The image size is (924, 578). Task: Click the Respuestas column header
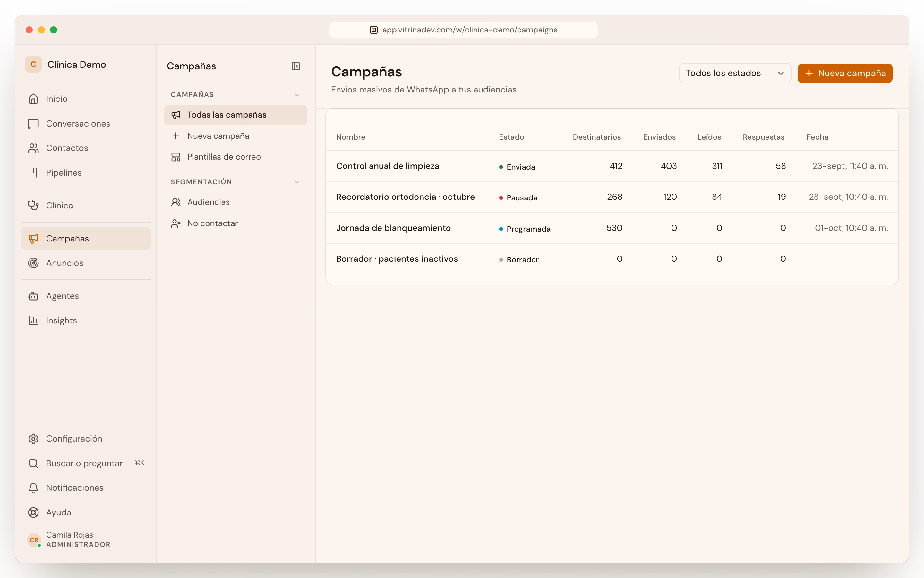(x=763, y=137)
